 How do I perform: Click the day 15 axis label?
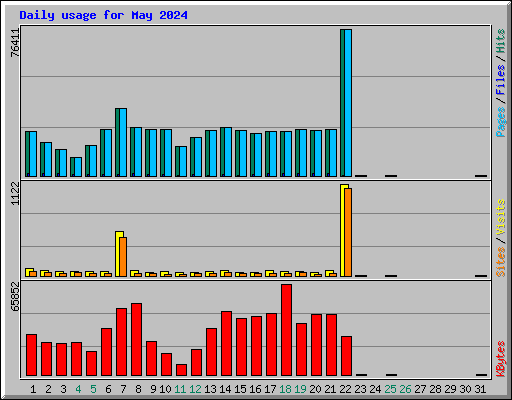click(240, 389)
